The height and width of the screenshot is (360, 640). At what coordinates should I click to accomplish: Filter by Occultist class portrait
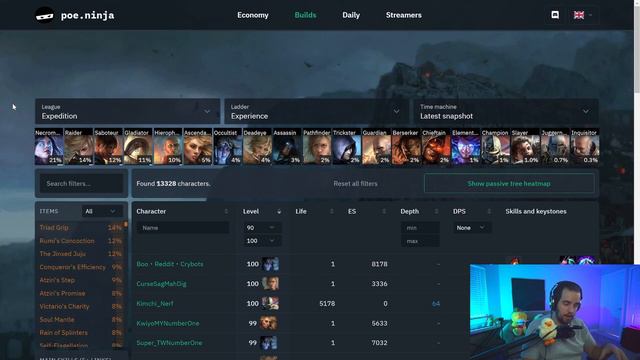point(228,147)
